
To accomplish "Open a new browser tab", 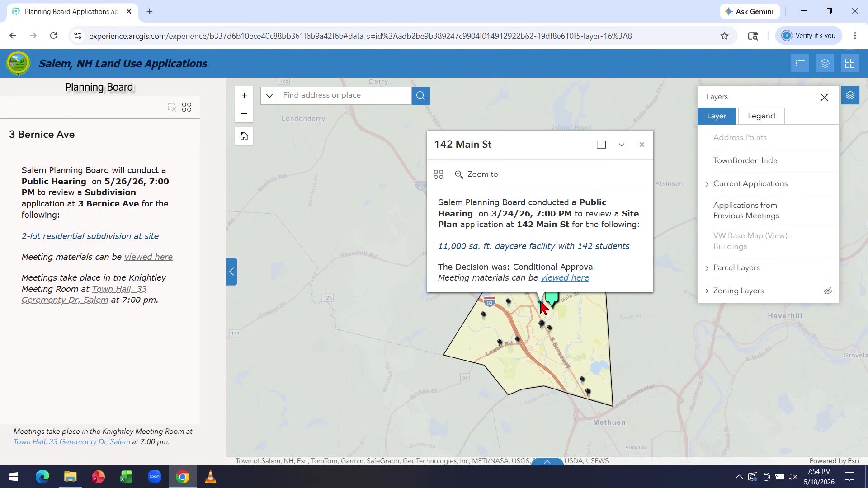I will 150,11.
